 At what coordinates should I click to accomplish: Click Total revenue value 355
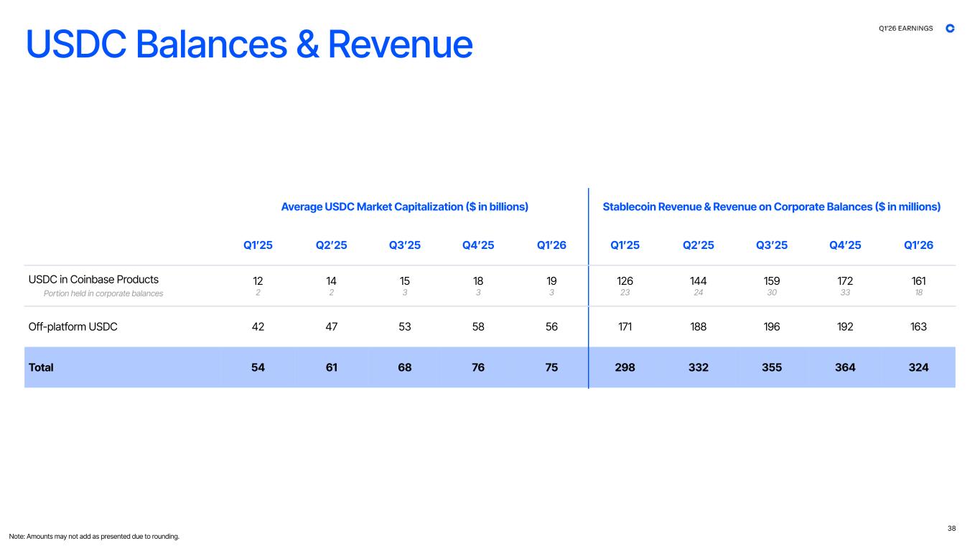click(772, 367)
